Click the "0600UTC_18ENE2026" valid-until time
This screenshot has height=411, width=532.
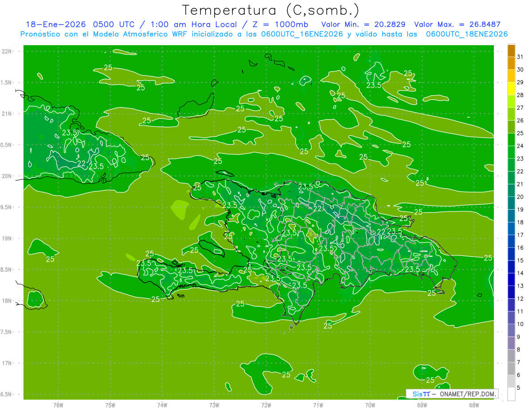466,34
